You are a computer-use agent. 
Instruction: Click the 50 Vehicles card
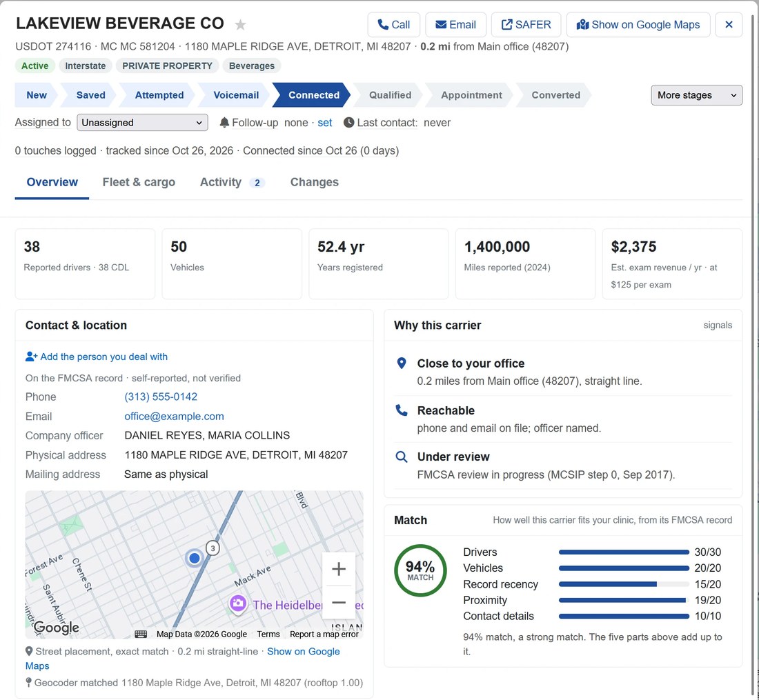[x=232, y=263]
